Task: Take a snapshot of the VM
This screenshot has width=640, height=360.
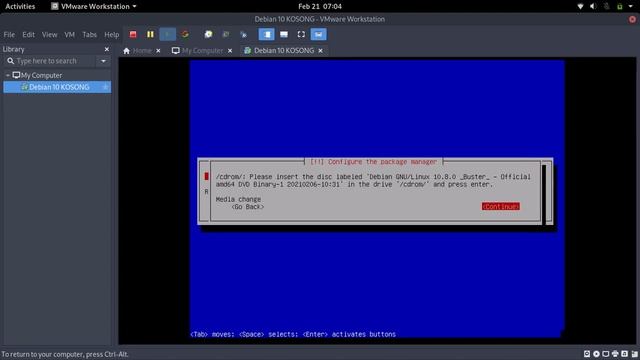Action: click(x=209, y=35)
